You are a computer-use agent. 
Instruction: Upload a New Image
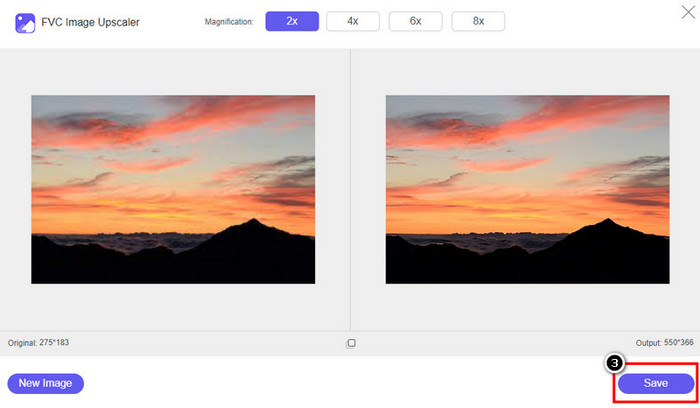(46, 383)
